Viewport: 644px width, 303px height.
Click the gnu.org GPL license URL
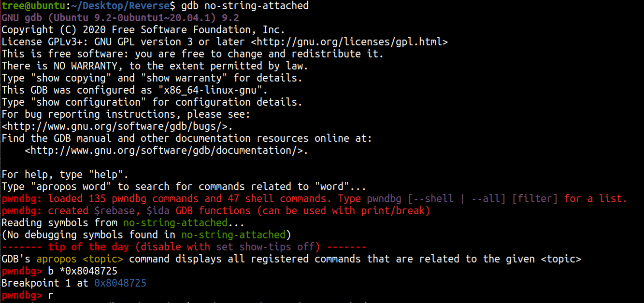(350, 42)
